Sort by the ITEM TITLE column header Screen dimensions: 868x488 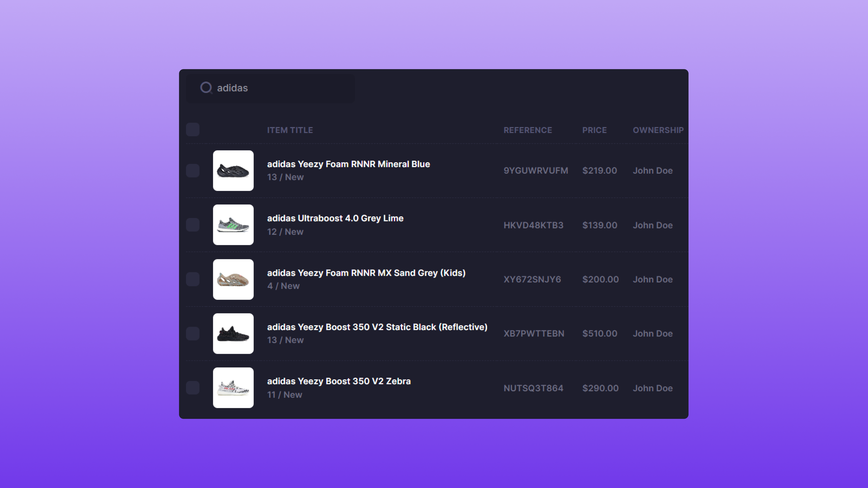point(290,130)
